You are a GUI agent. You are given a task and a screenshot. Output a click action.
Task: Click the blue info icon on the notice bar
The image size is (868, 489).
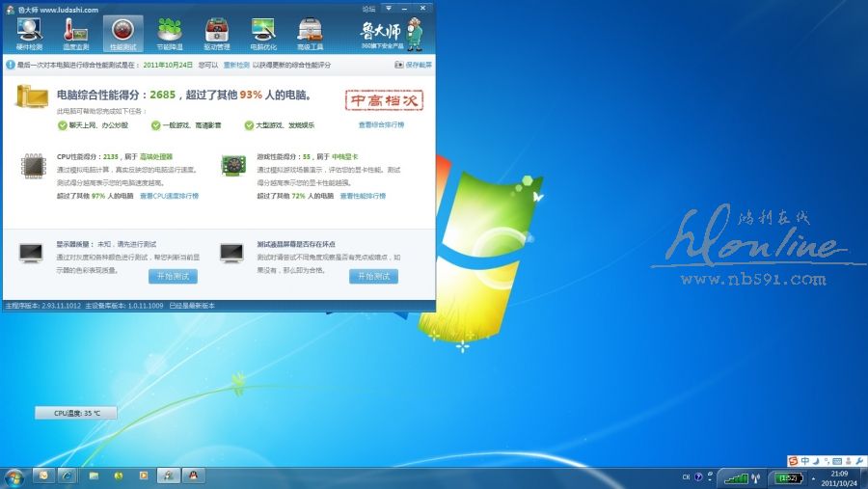10,65
